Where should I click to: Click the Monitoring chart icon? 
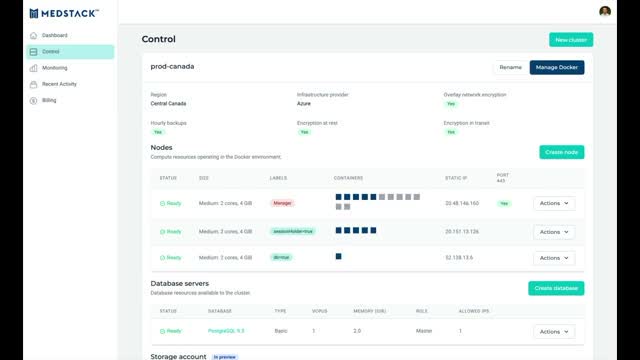[33, 68]
